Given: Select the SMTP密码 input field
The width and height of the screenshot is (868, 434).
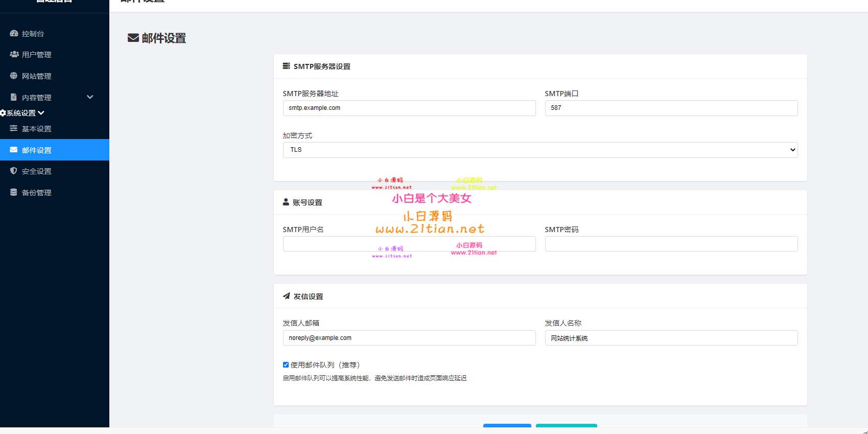Looking at the screenshot, I should coord(671,244).
